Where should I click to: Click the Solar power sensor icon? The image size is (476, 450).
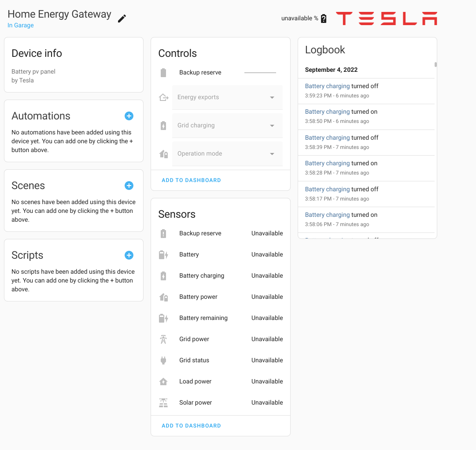[163, 402]
